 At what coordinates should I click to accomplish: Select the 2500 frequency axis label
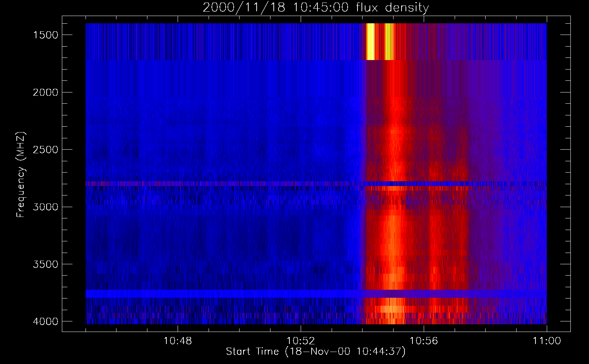(46, 150)
